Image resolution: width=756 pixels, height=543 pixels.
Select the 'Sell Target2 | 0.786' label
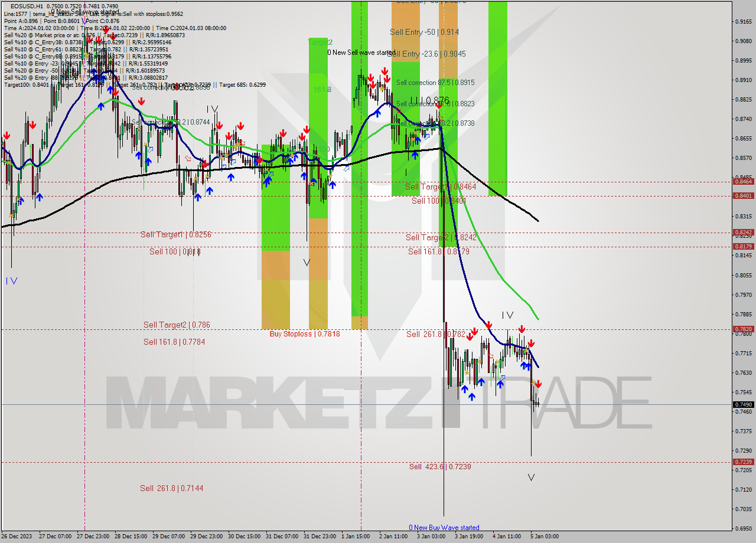[x=177, y=325]
